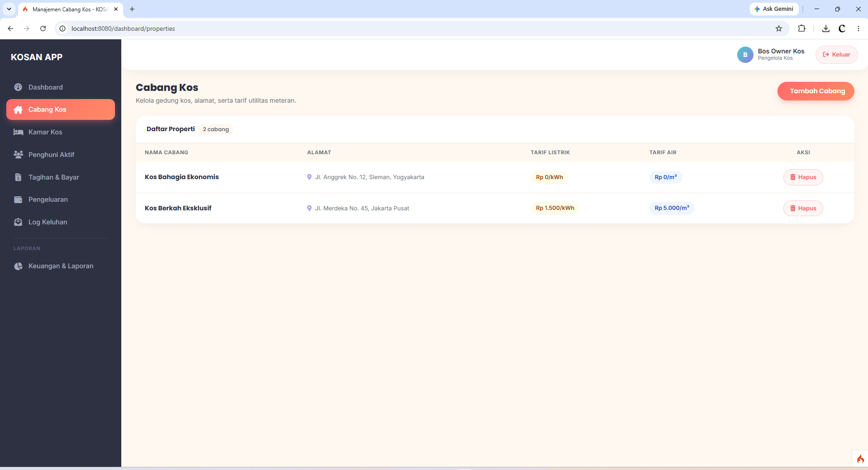Click the people icon for Penghuni Aktif

pos(18,155)
